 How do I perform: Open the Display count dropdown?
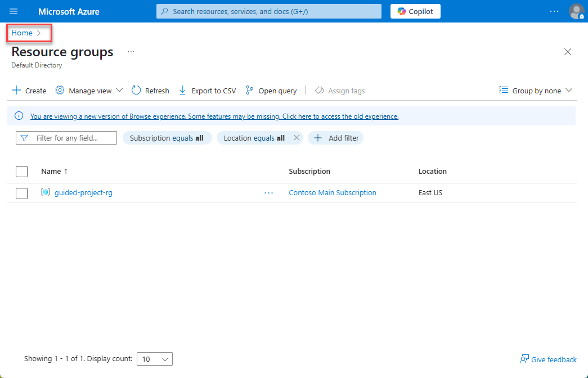point(155,359)
